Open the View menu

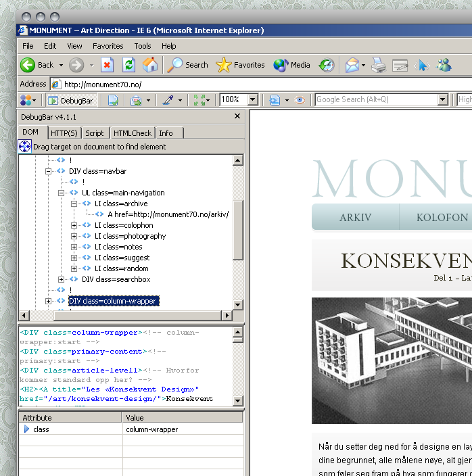(74, 46)
